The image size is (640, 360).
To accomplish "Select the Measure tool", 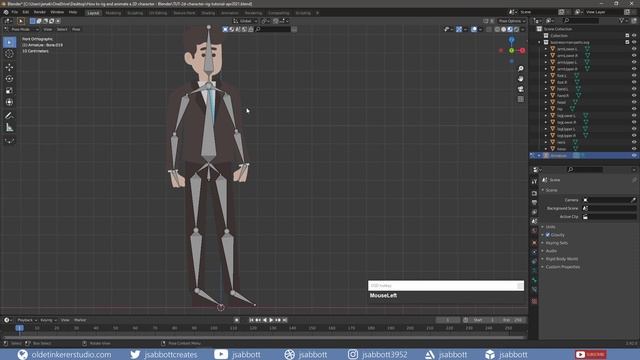I will [9, 128].
